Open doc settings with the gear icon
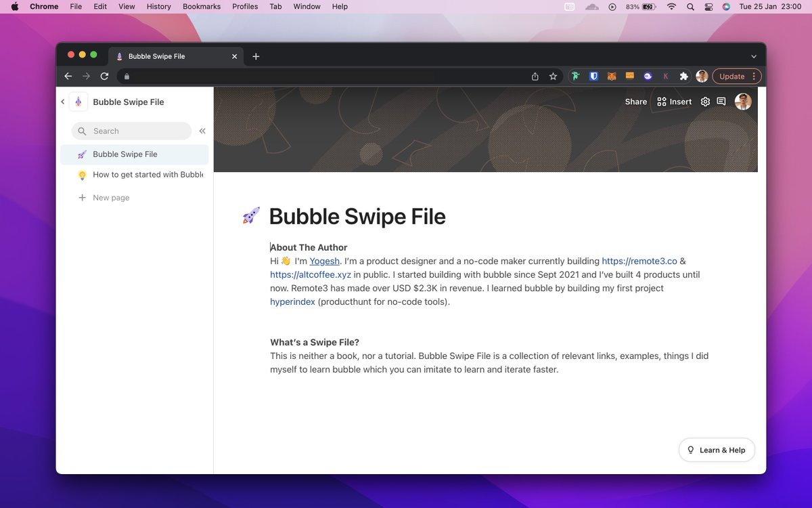Viewport: 812px width, 508px height. pos(705,102)
